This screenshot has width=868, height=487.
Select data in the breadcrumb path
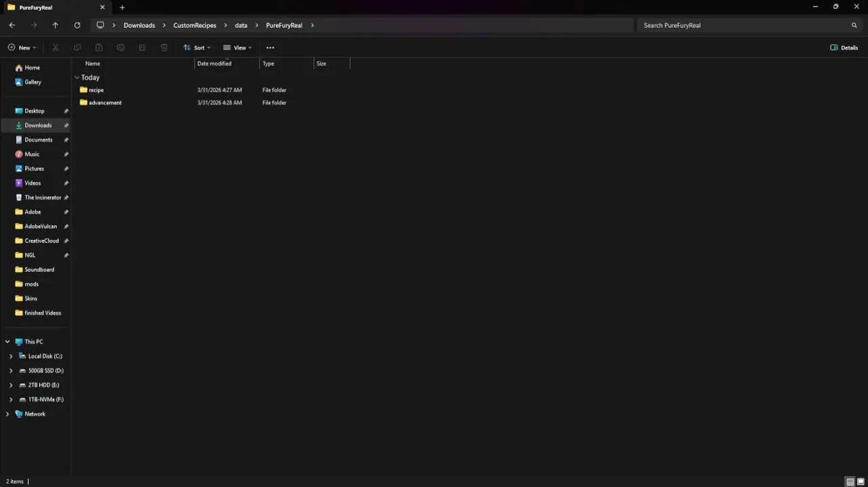241,25
